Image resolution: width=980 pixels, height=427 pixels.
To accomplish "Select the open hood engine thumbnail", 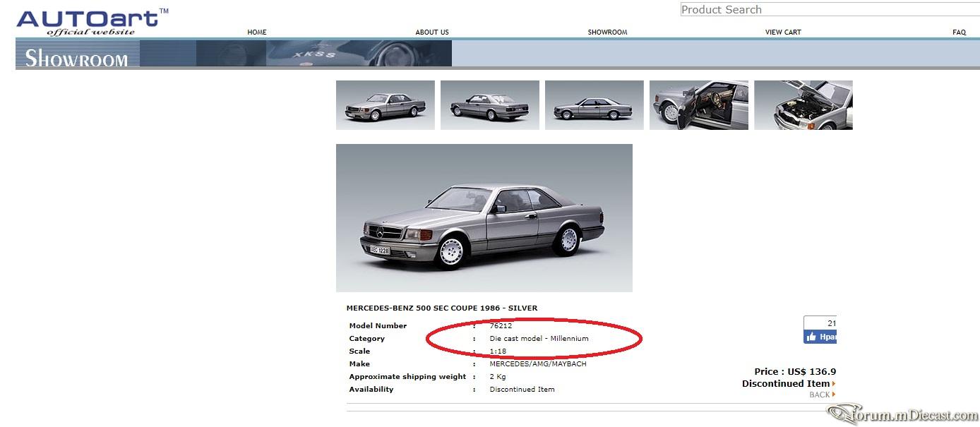I will coord(803,105).
